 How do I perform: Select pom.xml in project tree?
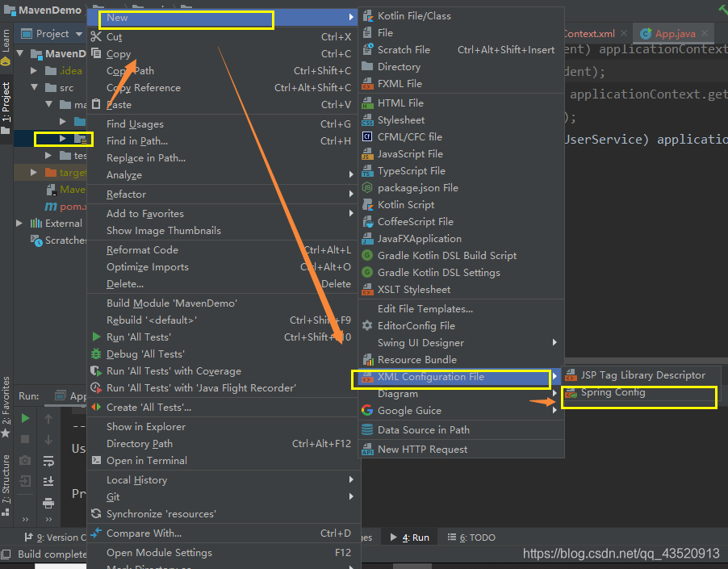tap(65, 207)
